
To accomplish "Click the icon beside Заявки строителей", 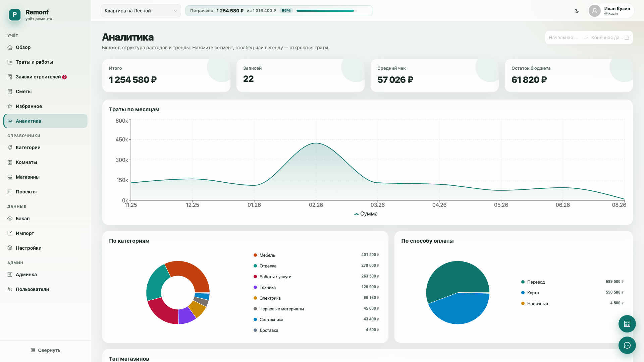I will [10, 77].
